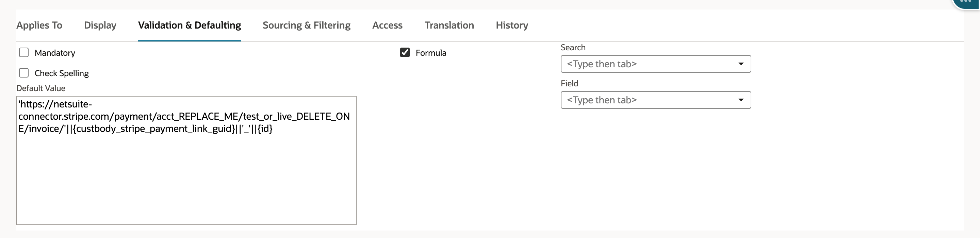980x238 pixels.
Task: Uncheck the Formula checkbox
Action: [405, 52]
